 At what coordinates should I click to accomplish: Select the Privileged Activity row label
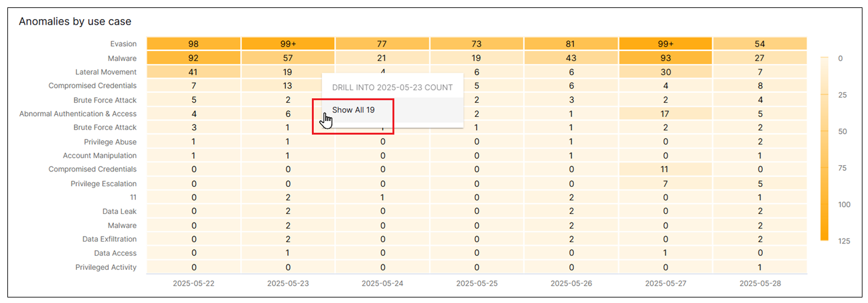pyautogui.click(x=106, y=267)
